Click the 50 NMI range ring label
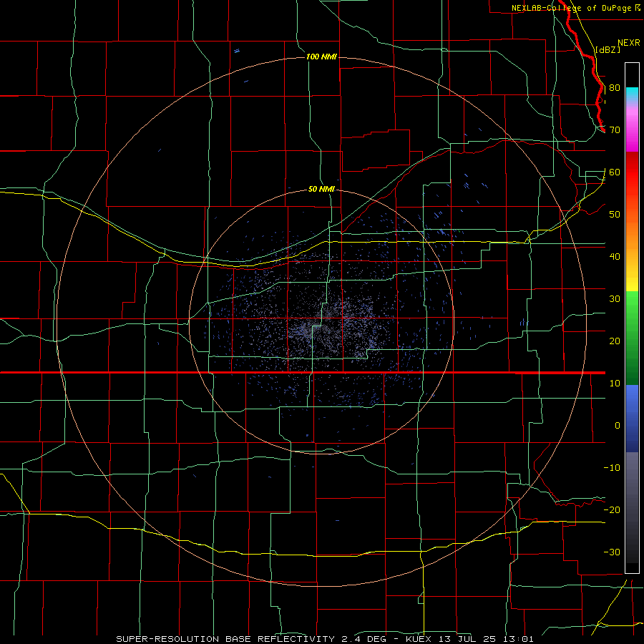 tap(321, 190)
